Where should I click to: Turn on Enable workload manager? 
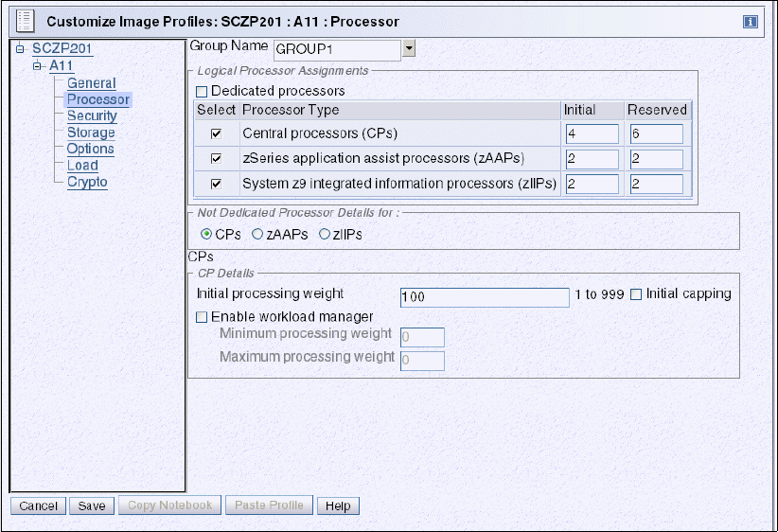coord(202,318)
